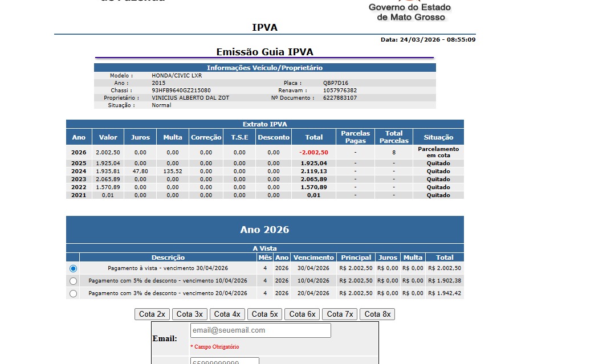Click the Situação column header in Extrato IPVA
This screenshot has height=364, width=611.
tap(438, 137)
